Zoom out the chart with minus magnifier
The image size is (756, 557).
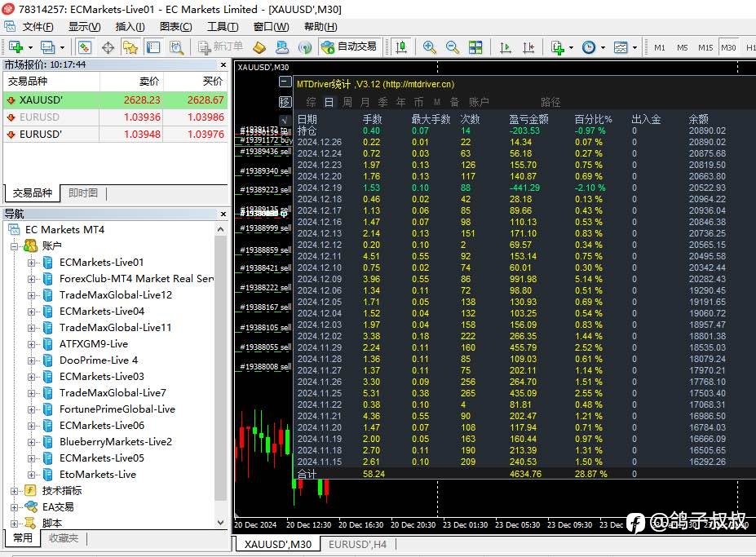click(453, 46)
